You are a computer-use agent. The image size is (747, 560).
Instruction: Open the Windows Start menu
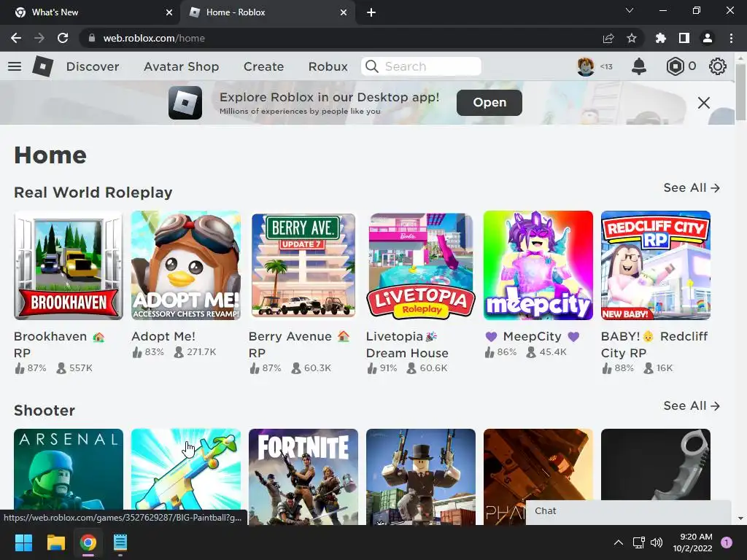(x=23, y=542)
